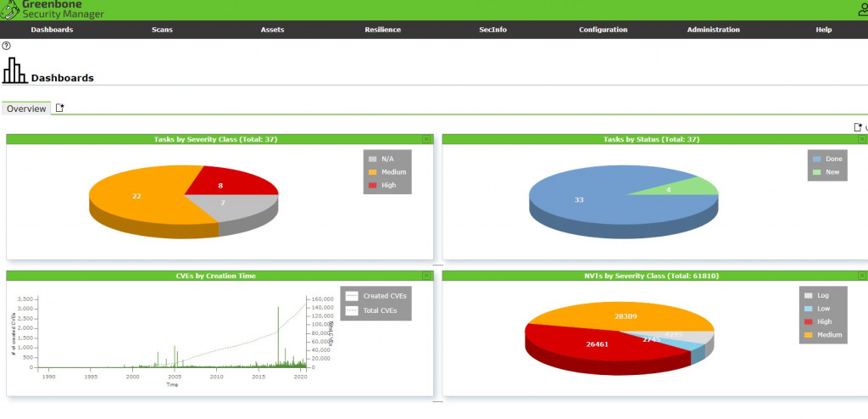
Task: Close the Tasks by Status panel
Action: pos(862,139)
